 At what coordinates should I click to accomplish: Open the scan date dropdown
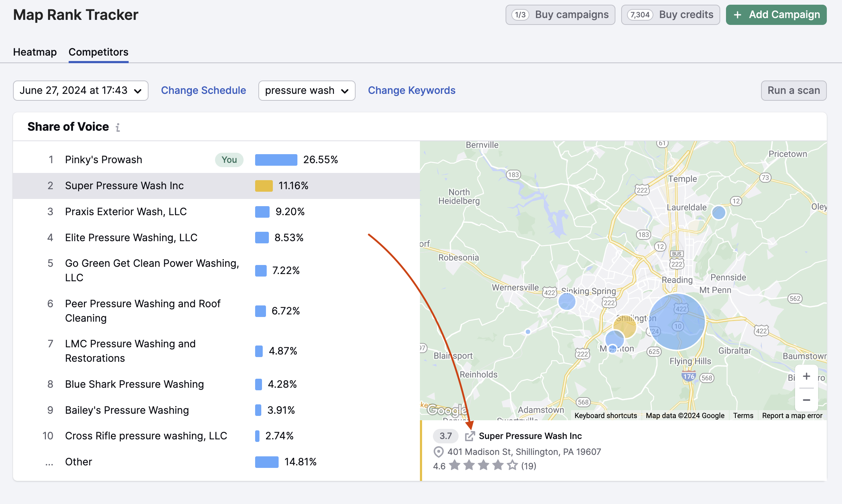pyautogui.click(x=81, y=91)
